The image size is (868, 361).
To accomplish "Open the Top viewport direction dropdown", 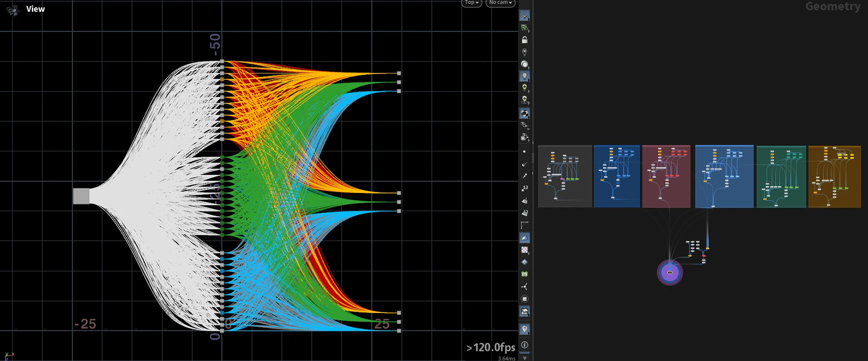I will pyautogui.click(x=472, y=3).
